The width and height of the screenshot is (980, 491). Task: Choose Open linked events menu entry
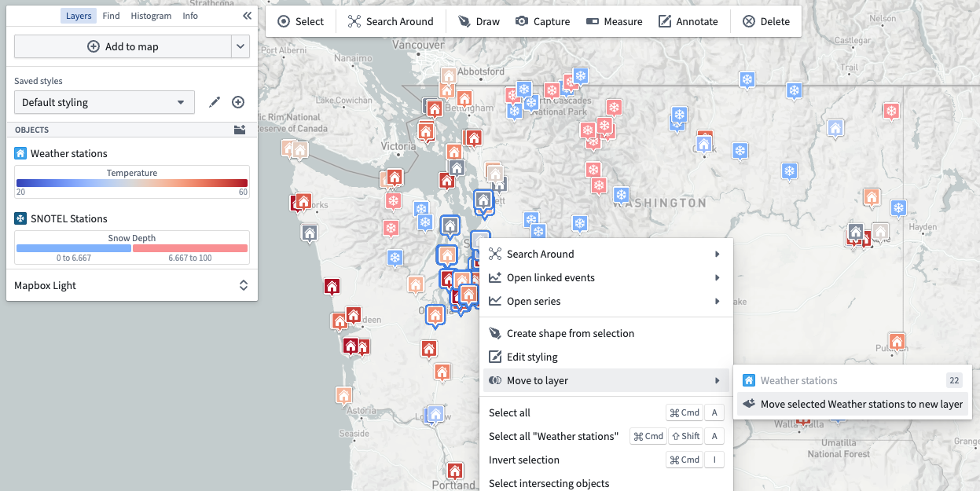(606, 277)
